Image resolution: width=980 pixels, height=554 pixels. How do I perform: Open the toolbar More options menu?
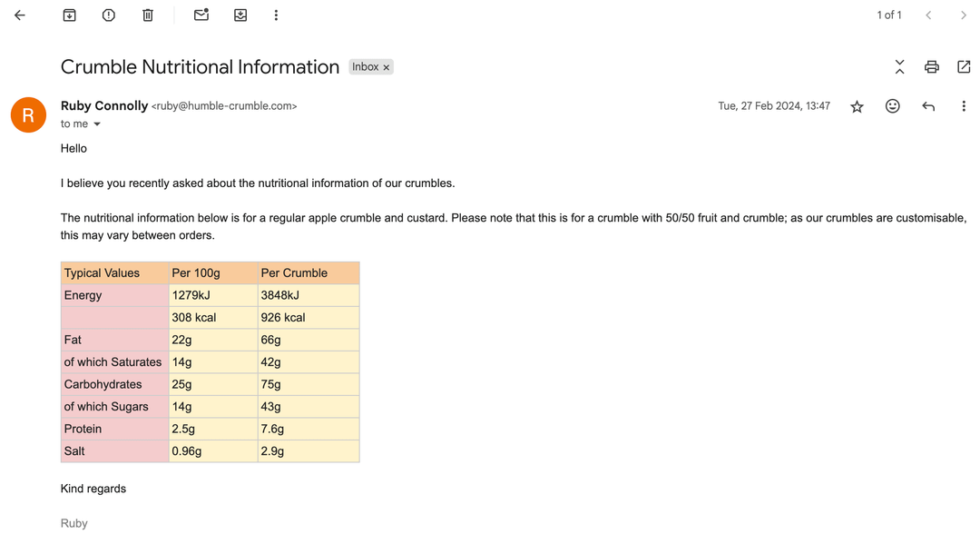[x=276, y=15]
